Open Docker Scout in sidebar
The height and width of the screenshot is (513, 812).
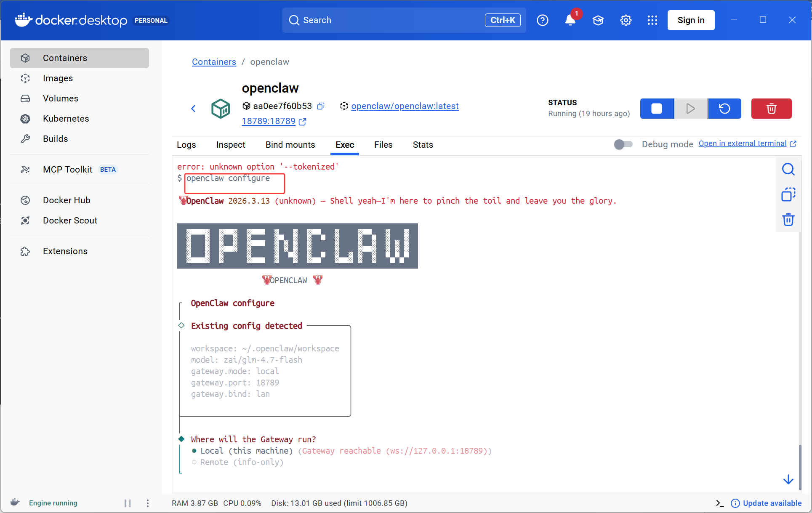(80, 221)
